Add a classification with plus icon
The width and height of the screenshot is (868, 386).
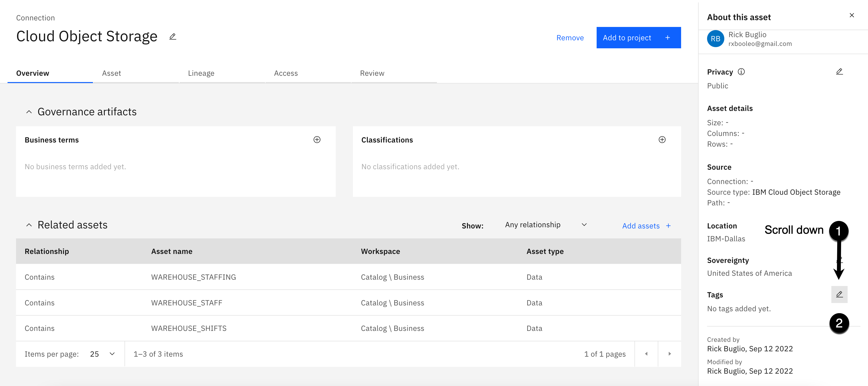click(x=662, y=140)
